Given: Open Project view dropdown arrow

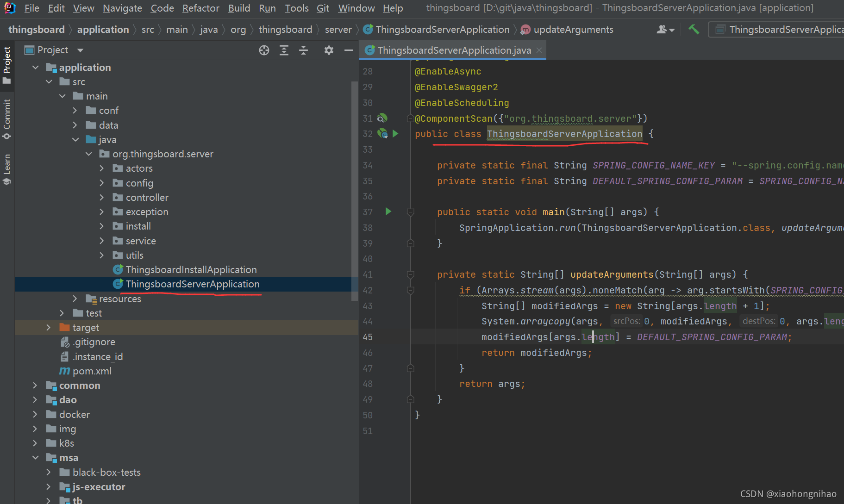Looking at the screenshot, I should 80,50.
